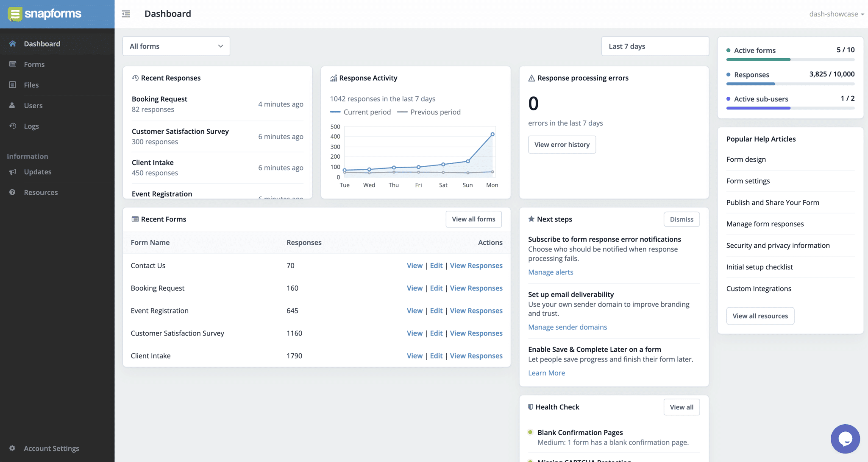Click the Recent Responses history icon

pyautogui.click(x=135, y=78)
